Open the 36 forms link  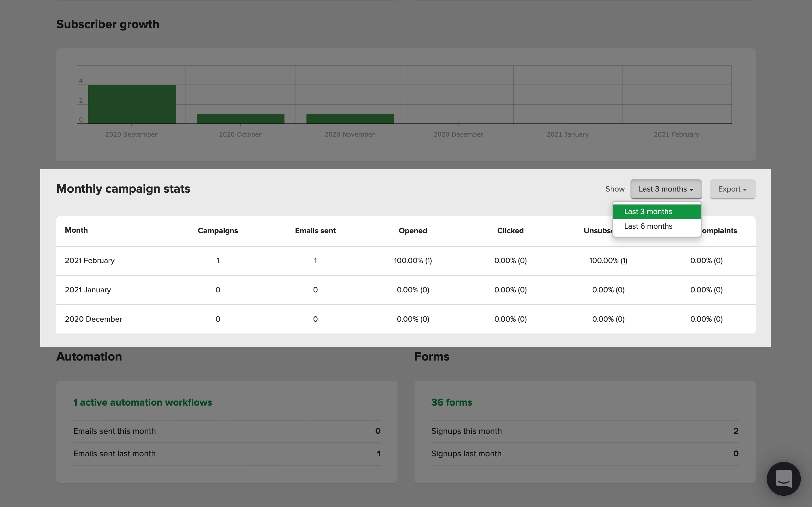coord(451,402)
